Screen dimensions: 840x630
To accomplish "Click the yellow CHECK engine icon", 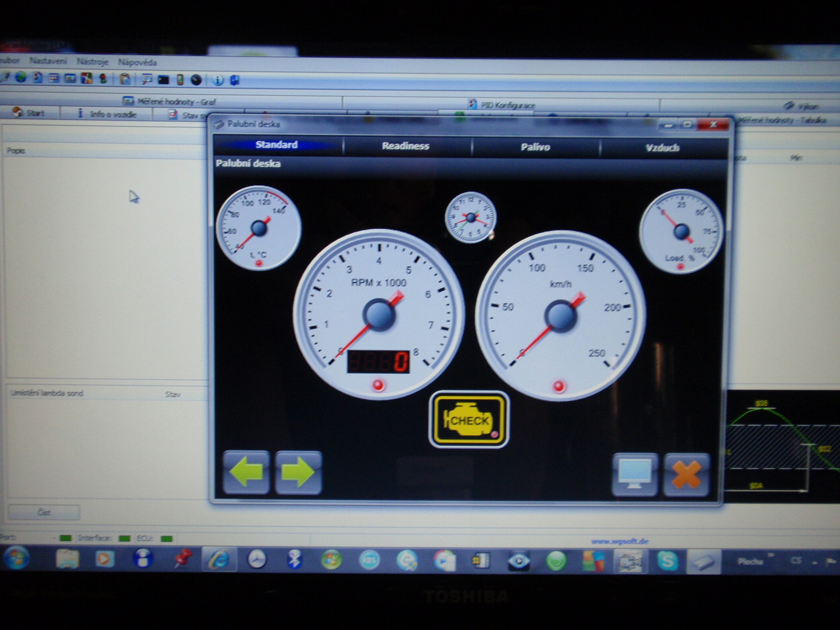I will point(469,420).
